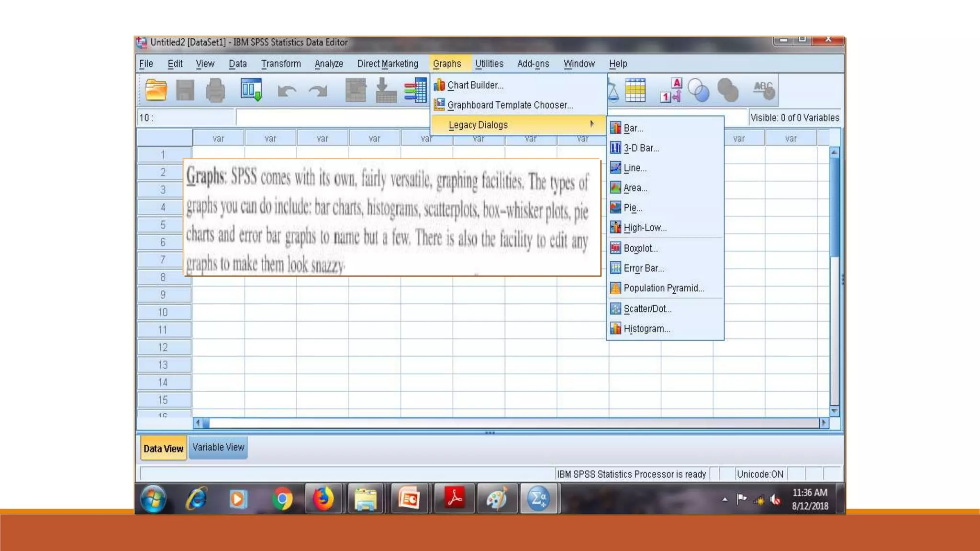Open Chart Builder from Graphs menu
This screenshot has width=980, height=551.
(475, 85)
